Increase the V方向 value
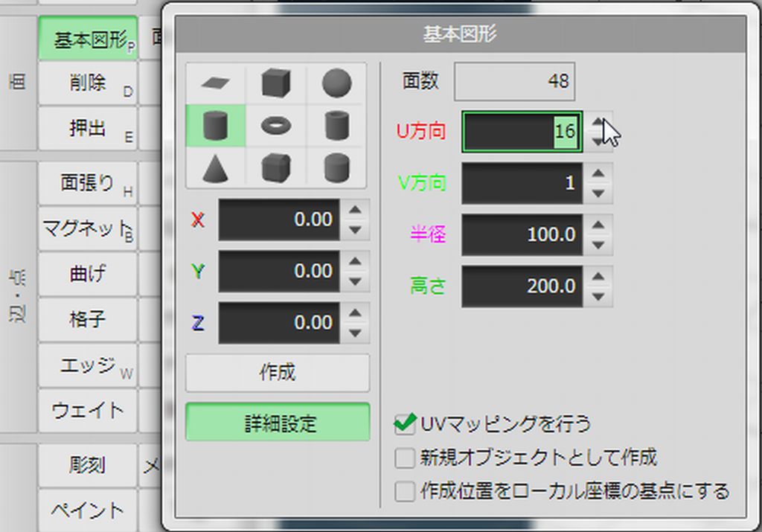Screen dimensions: 762x532 [598, 173]
